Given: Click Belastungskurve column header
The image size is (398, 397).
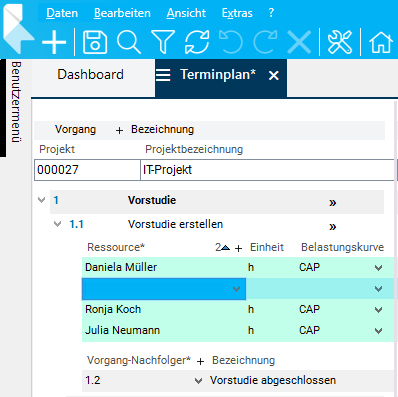Looking at the screenshot, I should pos(342,247).
